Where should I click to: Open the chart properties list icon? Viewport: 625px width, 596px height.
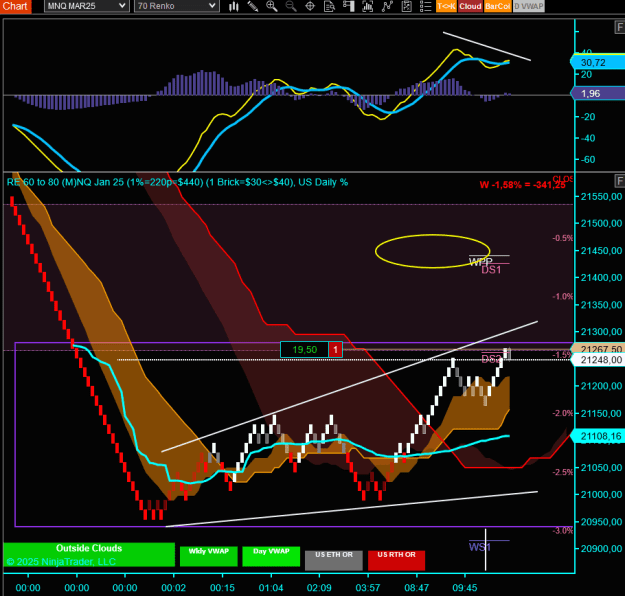tap(425, 6)
